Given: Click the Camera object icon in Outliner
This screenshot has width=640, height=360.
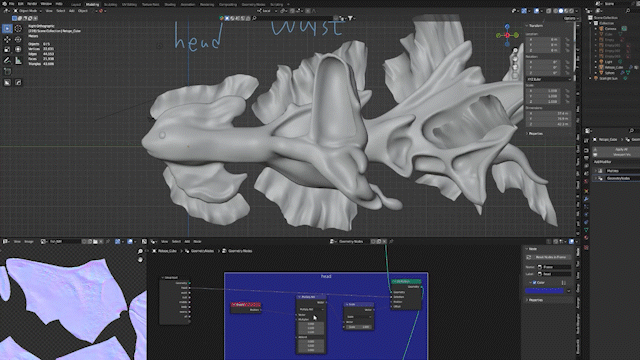Looking at the screenshot, I should click(x=601, y=29).
